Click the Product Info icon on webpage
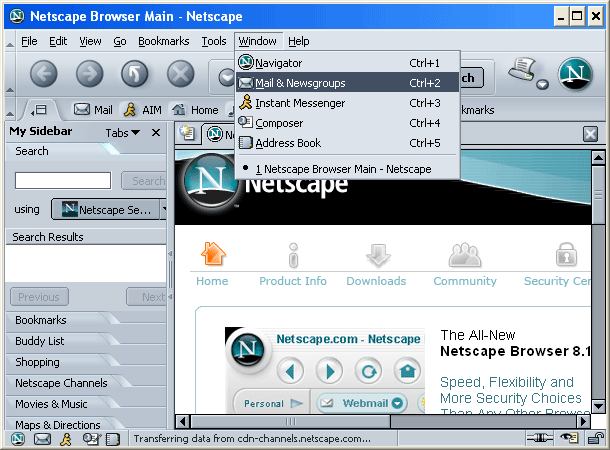Viewport: 610px width, 450px height. coord(293,255)
